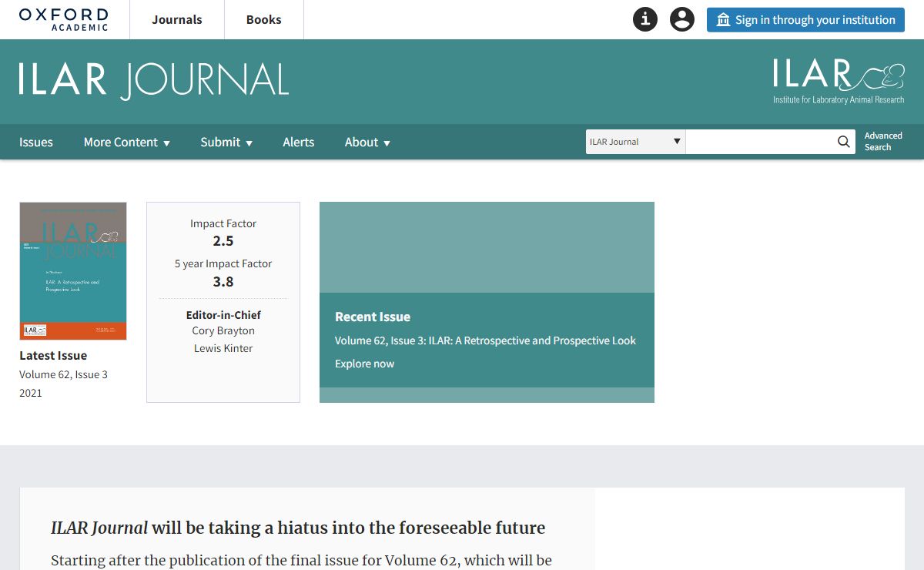
Task: Open the latest issue cover thumbnail
Action: [73, 270]
